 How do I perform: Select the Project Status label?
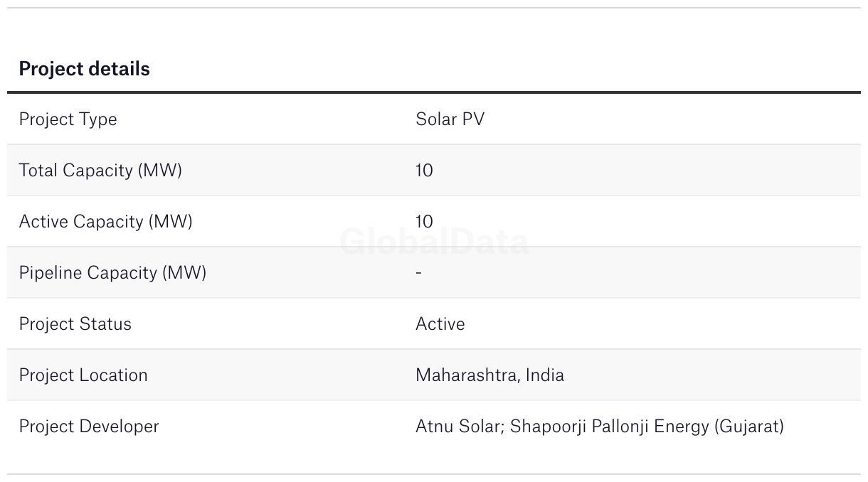75,324
